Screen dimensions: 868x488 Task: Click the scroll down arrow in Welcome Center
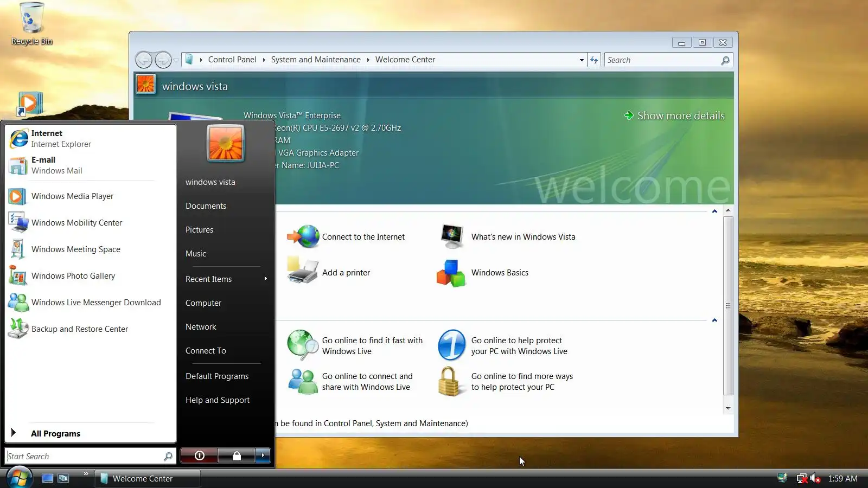[x=728, y=408]
